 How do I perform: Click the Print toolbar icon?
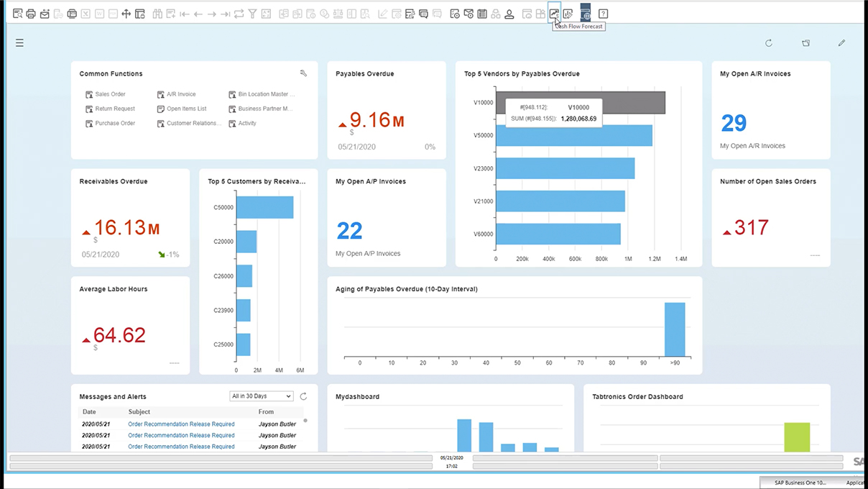coord(31,14)
